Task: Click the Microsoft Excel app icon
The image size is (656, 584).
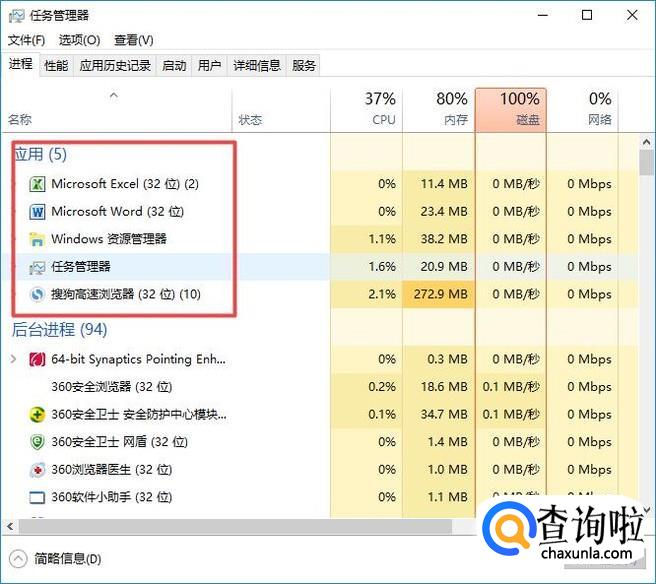Action: 37,184
